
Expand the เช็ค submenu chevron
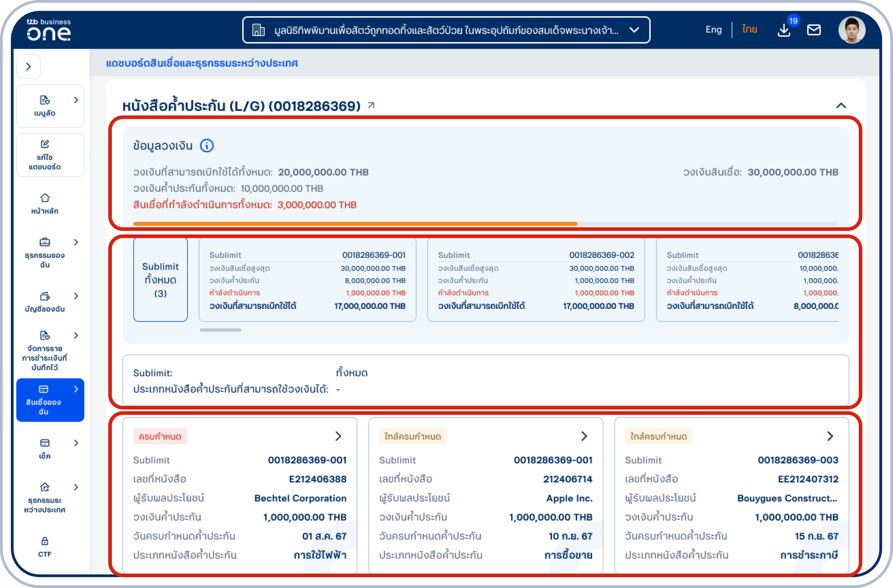click(x=76, y=443)
